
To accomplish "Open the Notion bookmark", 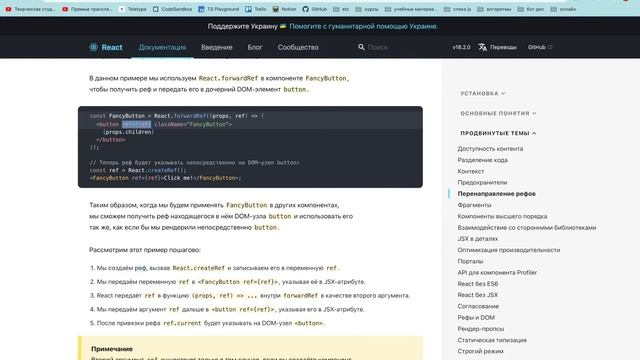I will pos(284,9).
